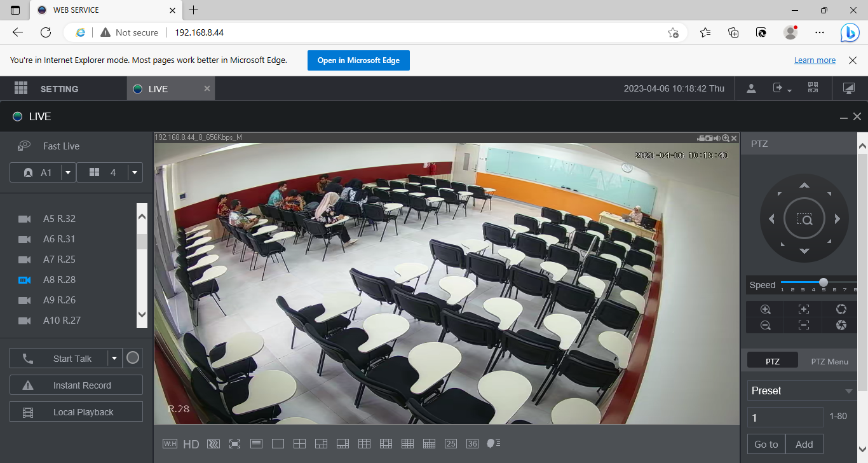Open the Start Talk options dropdown
This screenshot has height=463, width=868.
(x=114, y=359)
